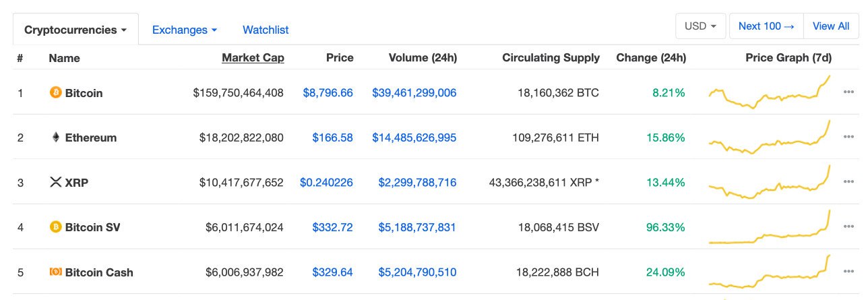Click the Bitcoin SV logo icon
868x300 pixels.
tap(56, 227)
